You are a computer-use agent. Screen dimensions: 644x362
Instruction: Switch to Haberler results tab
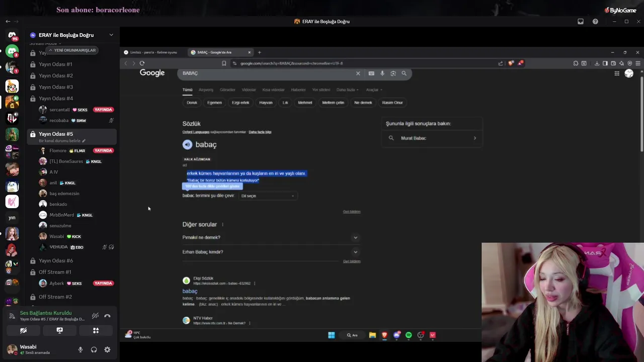(298, 90)
